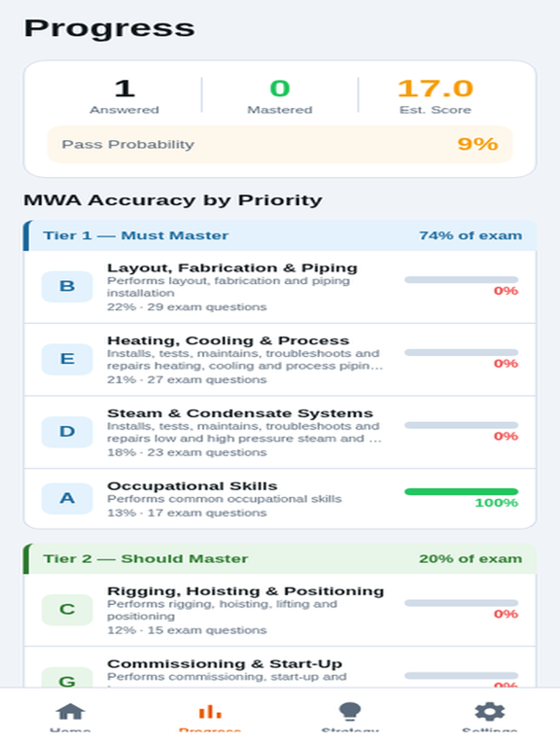Image resolution: width=560 pixels, height=747 pixels.
Task: Select Steam & Condensate Systems row
Action: click(x=280, y=432)
